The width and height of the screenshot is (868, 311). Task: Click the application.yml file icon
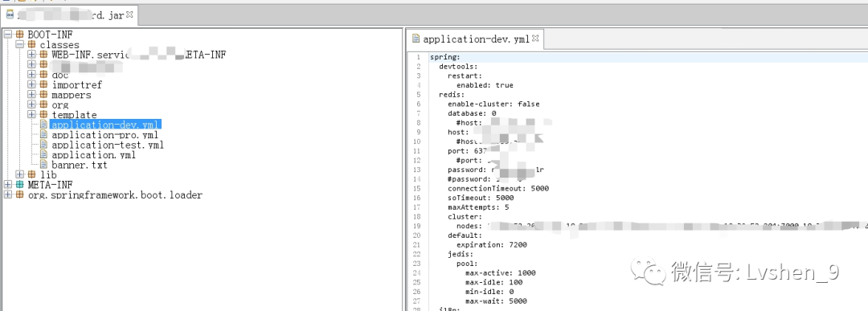pos(43,155)
